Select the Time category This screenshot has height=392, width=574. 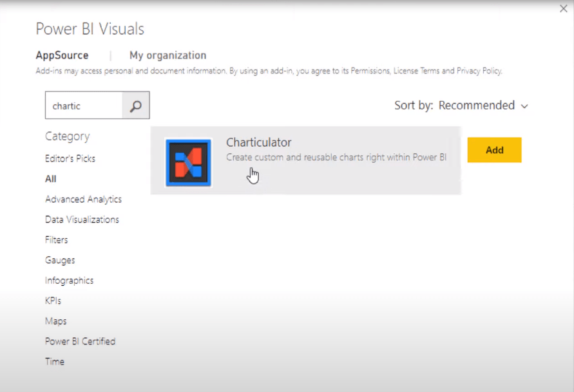coord(55,362)
